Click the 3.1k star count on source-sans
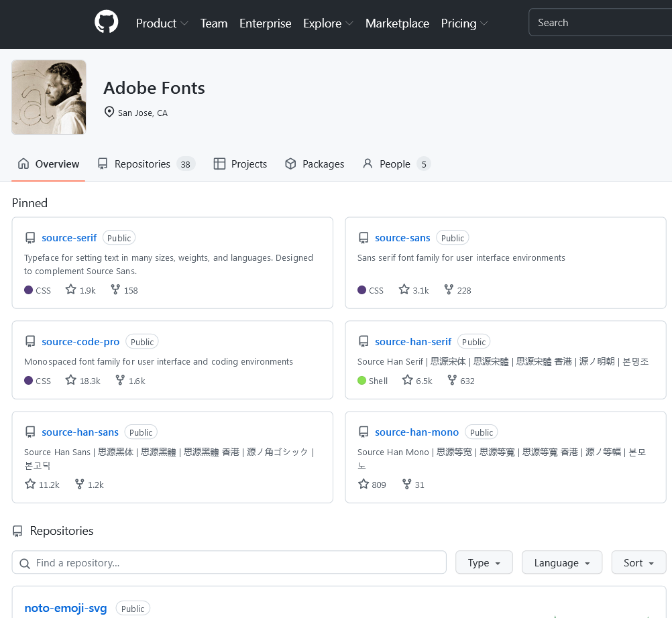672x618 pixels. click(421, 291)
